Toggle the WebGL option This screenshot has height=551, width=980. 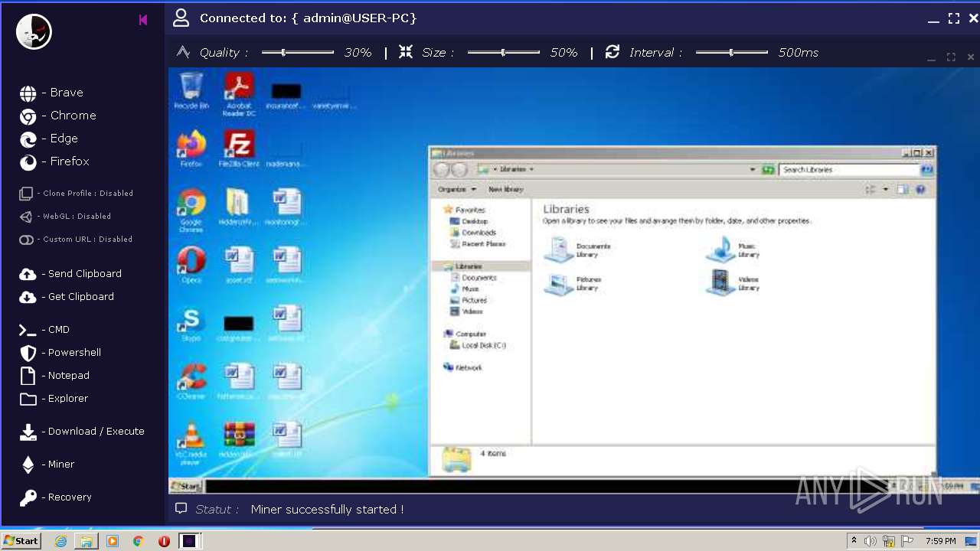point(65,217)
